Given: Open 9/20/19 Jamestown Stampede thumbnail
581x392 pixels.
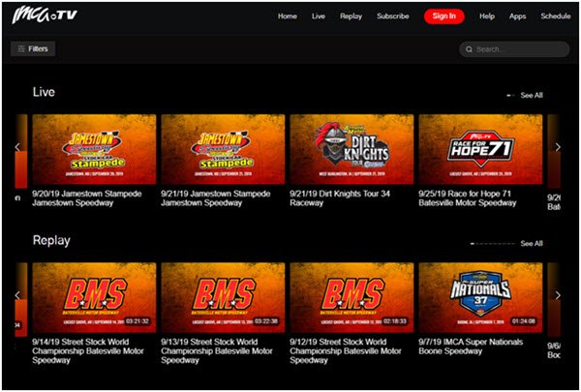Looking at the screenshot, I should pyautogui.click(x=94, y=149).
